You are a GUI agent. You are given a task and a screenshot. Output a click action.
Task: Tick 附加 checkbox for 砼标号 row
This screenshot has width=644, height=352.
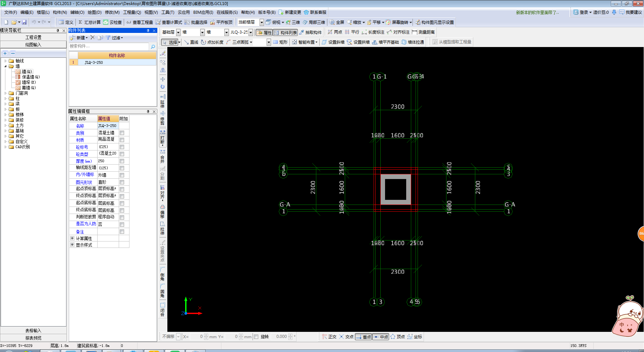tap(122, 147)
